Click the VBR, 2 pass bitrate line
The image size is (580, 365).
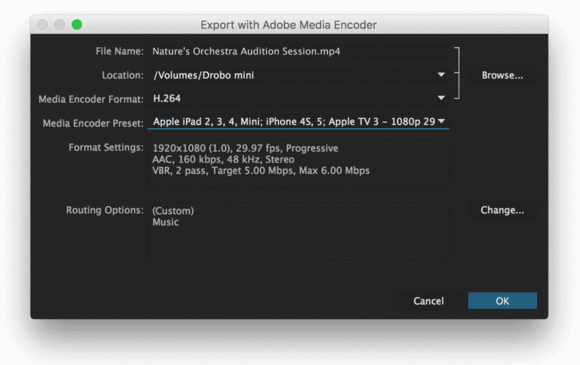click(261, 170)
